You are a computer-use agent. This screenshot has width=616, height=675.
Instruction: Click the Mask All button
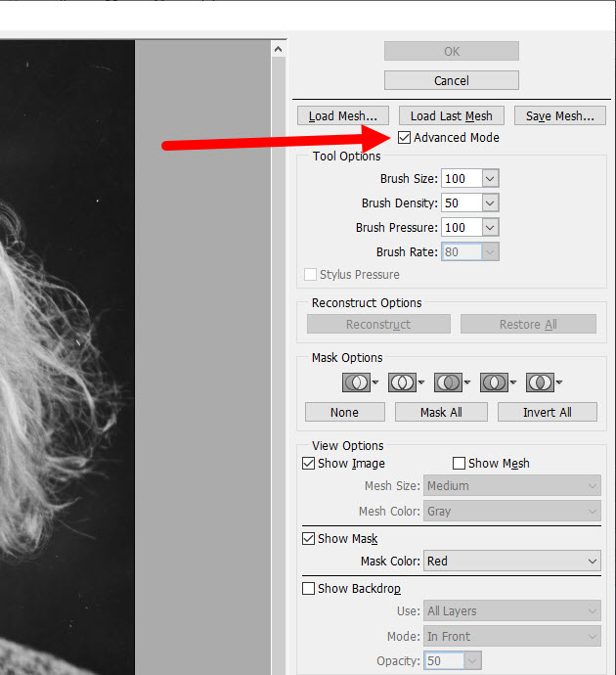tap(441, 412)
